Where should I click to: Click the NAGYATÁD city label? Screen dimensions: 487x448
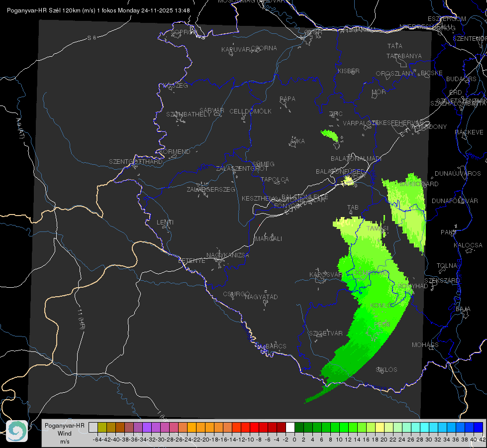point(261,297)
